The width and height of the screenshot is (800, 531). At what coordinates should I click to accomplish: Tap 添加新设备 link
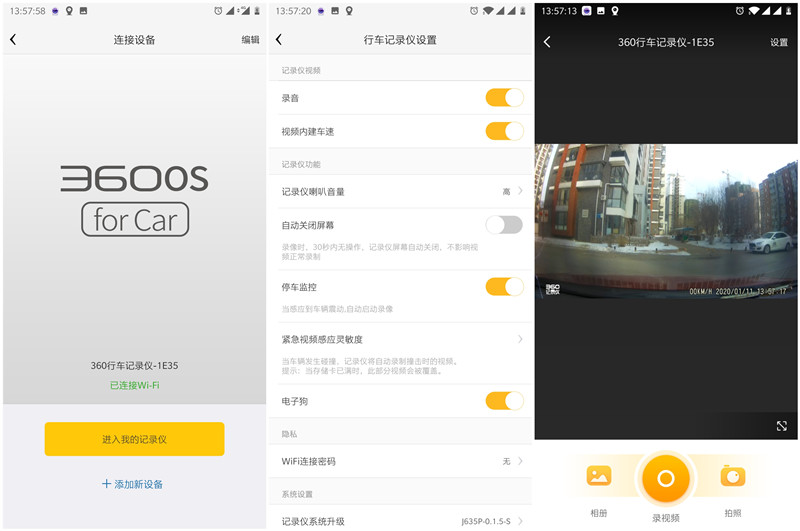138,484
